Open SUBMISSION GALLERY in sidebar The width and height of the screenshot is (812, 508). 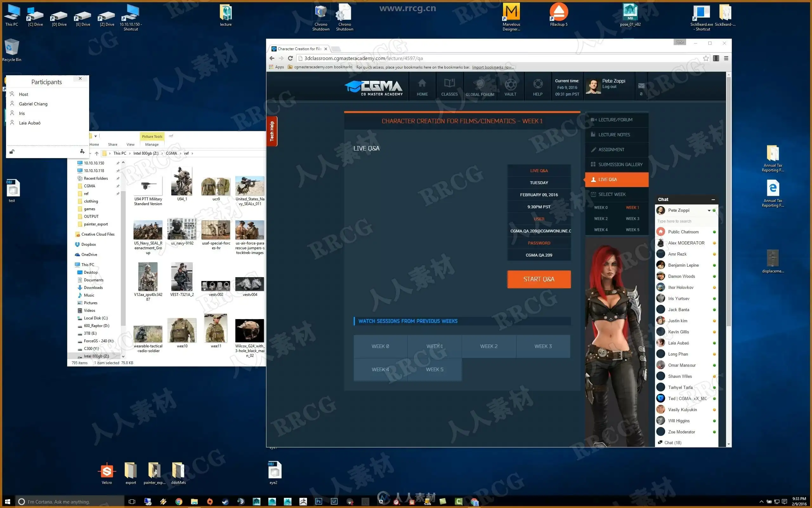(x=617, y=165)
